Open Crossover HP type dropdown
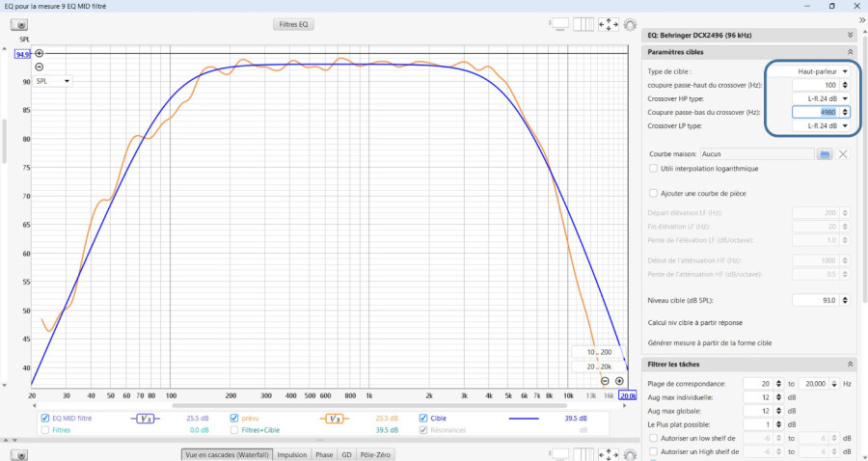This screenshot has width=868, height=461. (x=821, y=98)
